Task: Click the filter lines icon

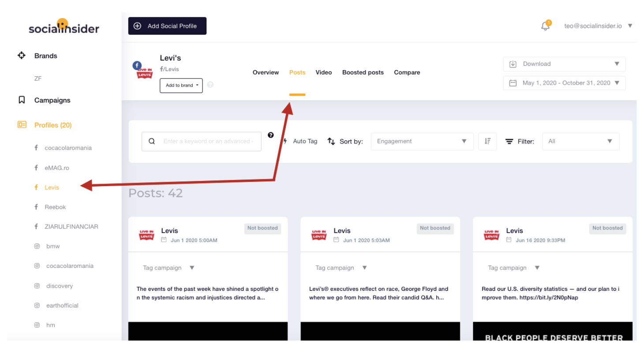Action: [509, 141]
